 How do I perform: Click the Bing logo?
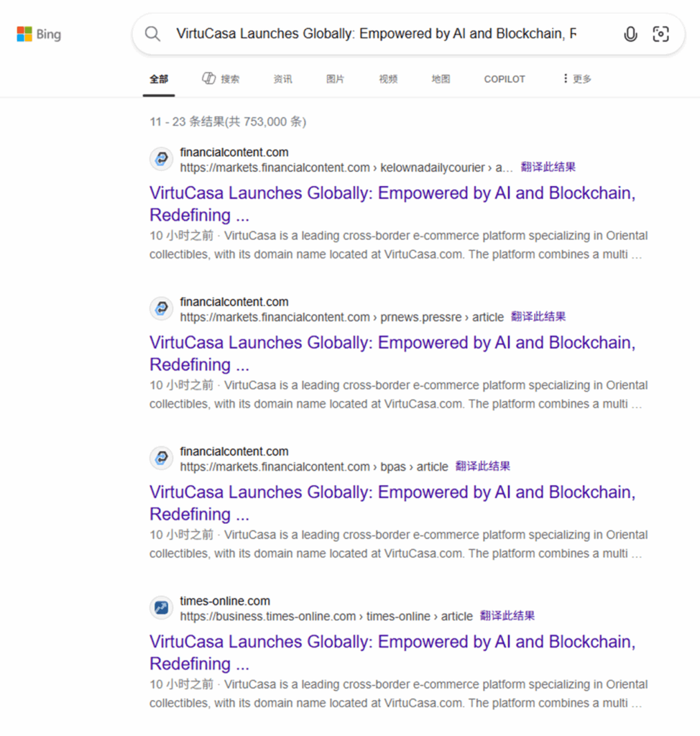tap(39, 34)
